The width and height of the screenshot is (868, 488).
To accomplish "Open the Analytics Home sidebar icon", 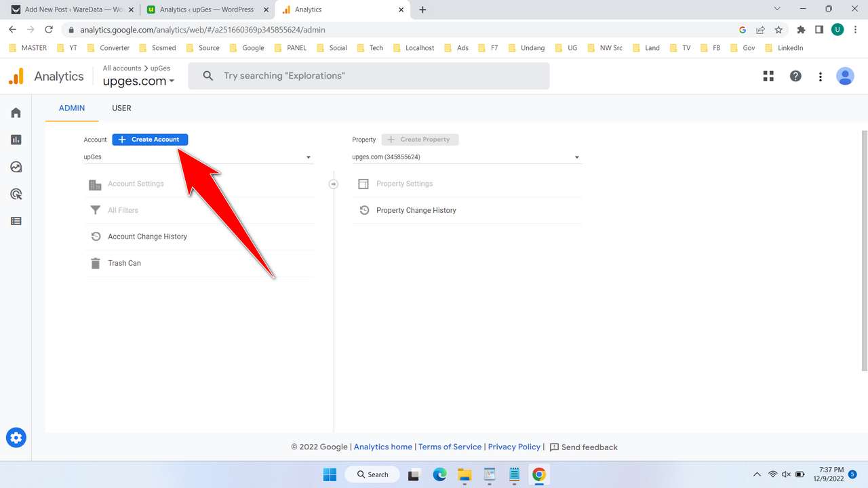I will (x=16, y=113).
